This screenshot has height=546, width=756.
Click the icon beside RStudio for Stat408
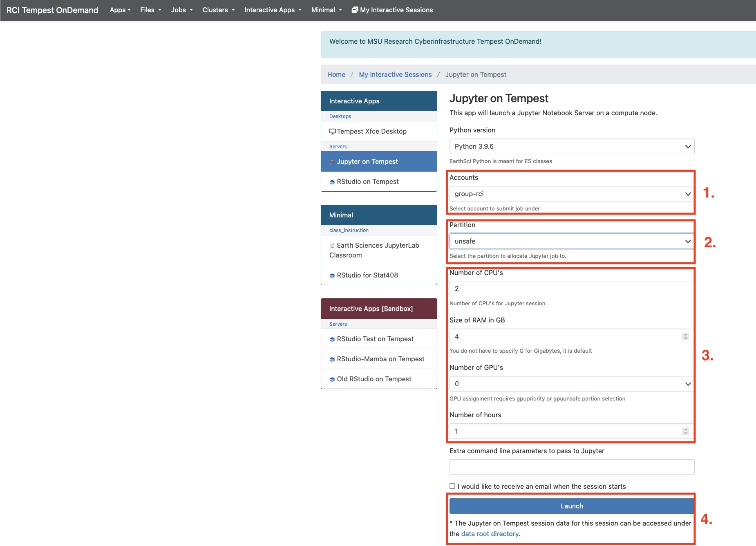332,275
